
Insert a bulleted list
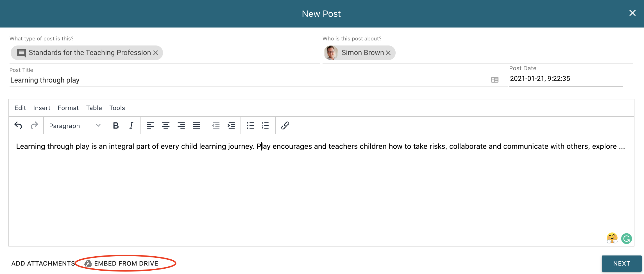coord(250,125)
